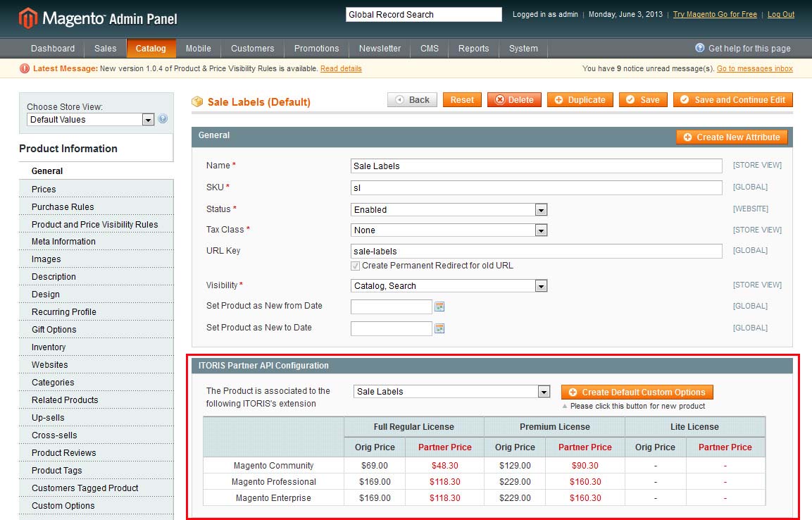
Task: Select the Product Reviews tab
Action: pyautogui.click(x=96, y=452)
